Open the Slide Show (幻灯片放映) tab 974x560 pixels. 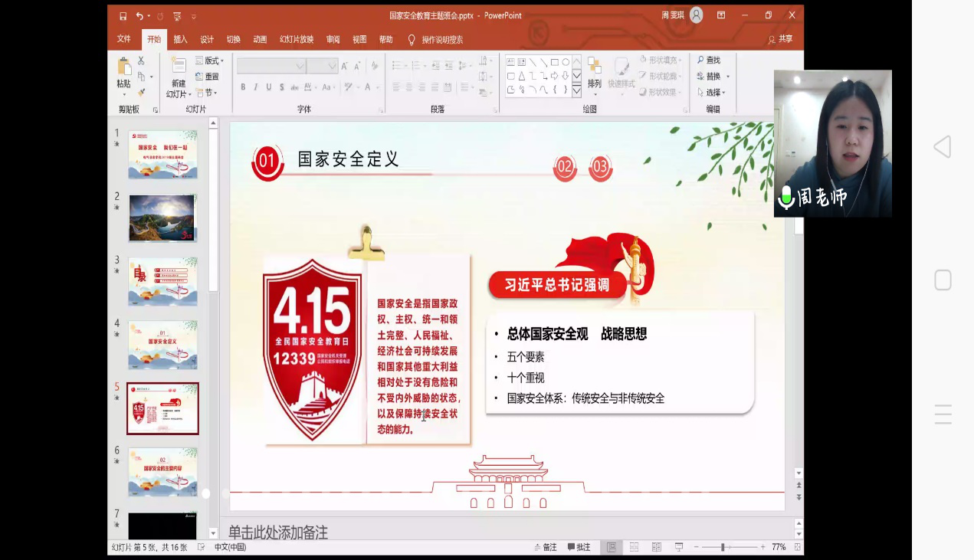tap(297, 39)
